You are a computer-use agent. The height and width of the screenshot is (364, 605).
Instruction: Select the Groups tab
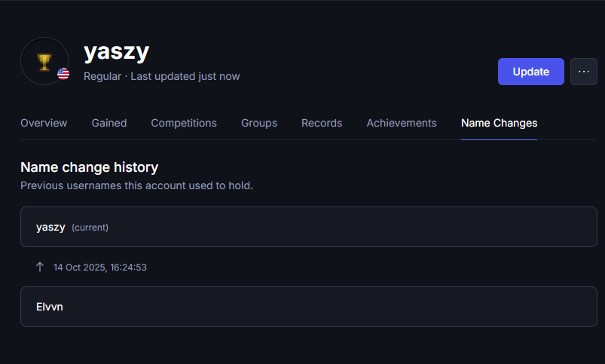coord(259,123)
